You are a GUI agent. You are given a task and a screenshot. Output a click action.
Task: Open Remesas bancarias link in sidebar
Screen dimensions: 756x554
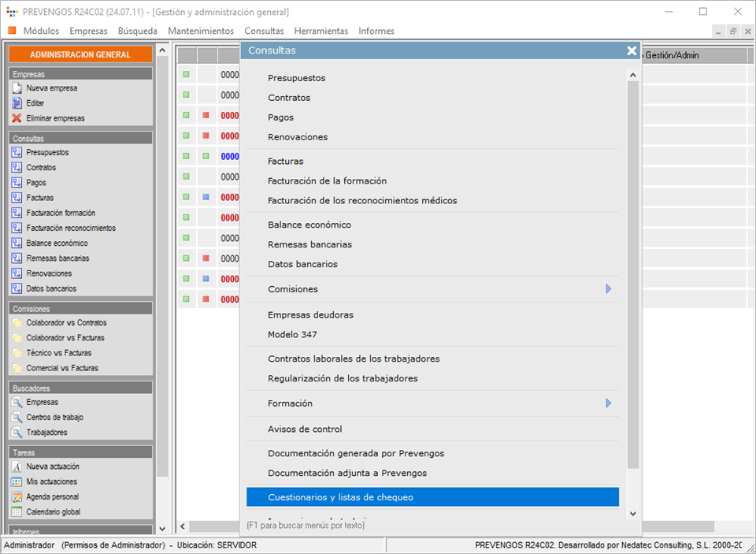coord(57,258)
